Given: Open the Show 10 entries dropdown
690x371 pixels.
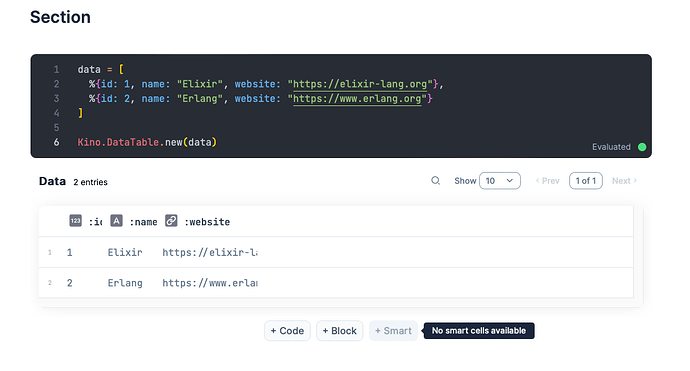Looking at the screenshot, I should [x=499, y=181].
